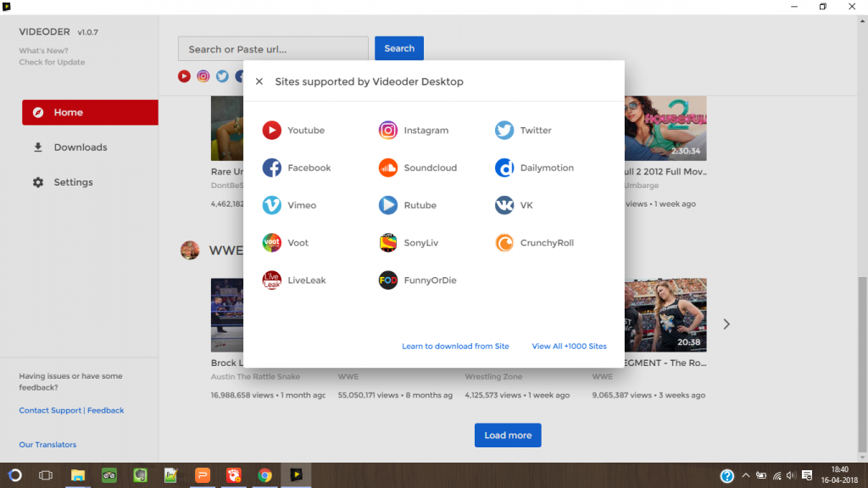Show next videos with the right chevron
The width and height of the screenshot is (868, 488).
(726, 324)
